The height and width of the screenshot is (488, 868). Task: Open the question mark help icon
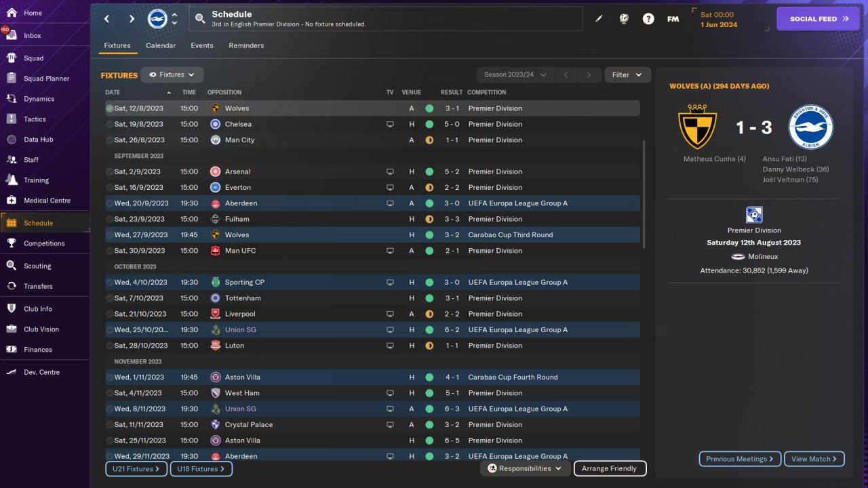point(648,19)
